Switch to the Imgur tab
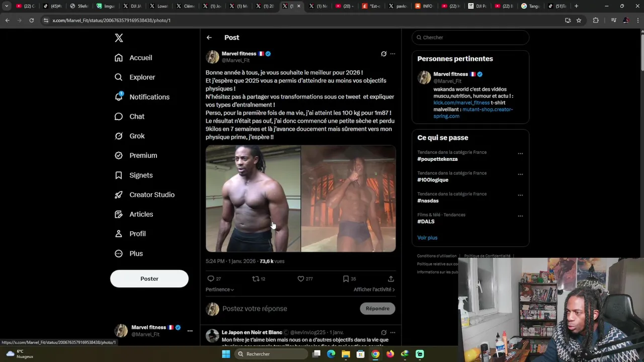 [x=106, y=6]
